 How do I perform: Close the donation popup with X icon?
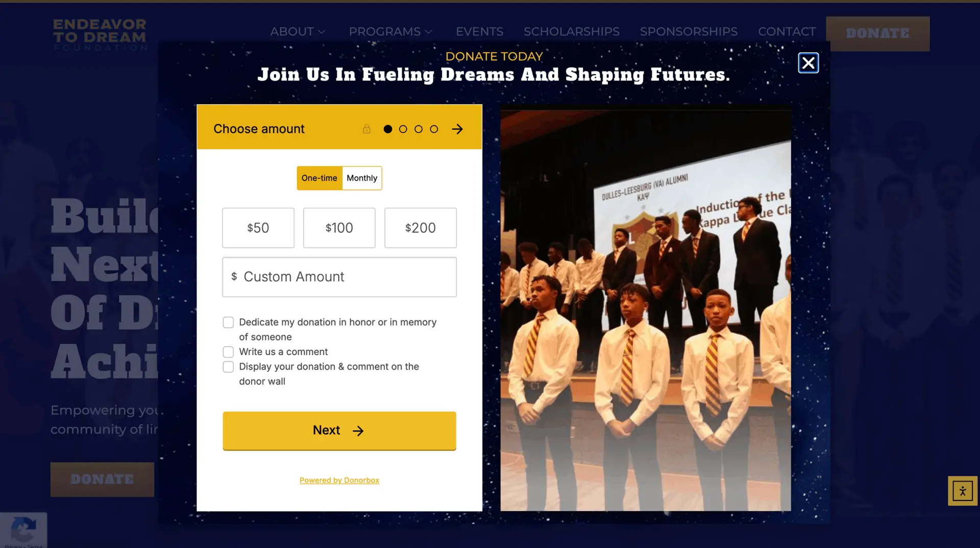pyautogui.click(x=808, y=63)
